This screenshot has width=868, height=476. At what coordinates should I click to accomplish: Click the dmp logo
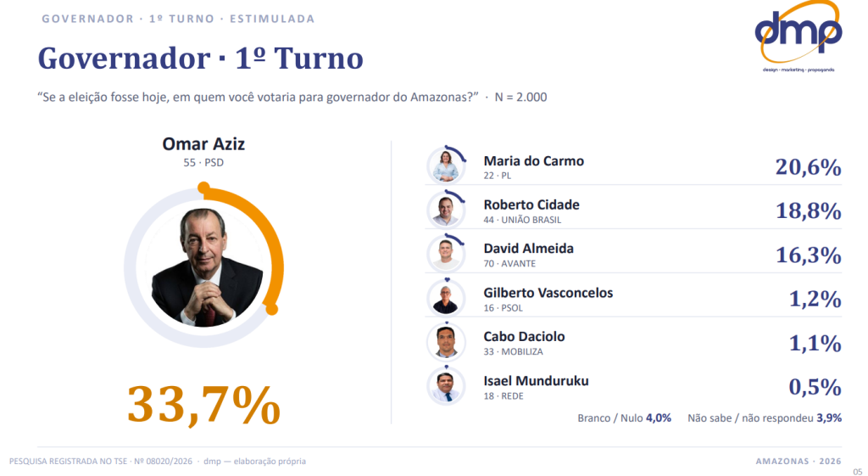pyautogui.click(x=798, y=36)
